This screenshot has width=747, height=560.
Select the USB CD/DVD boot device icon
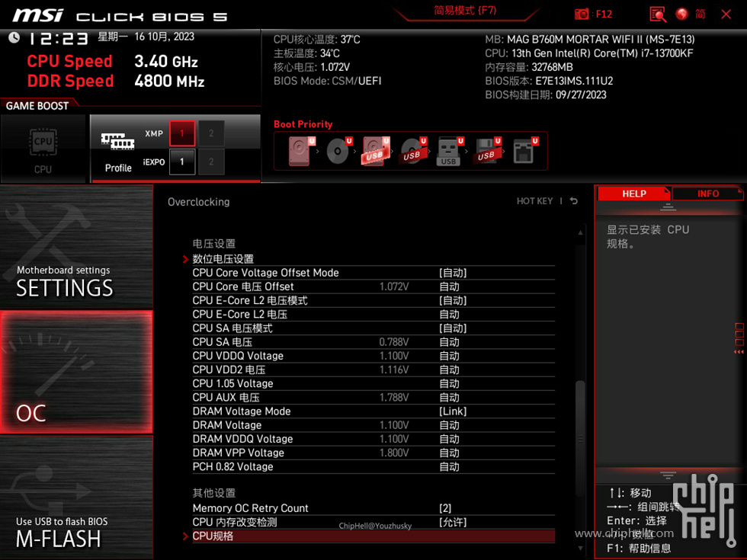click(412, 151)
